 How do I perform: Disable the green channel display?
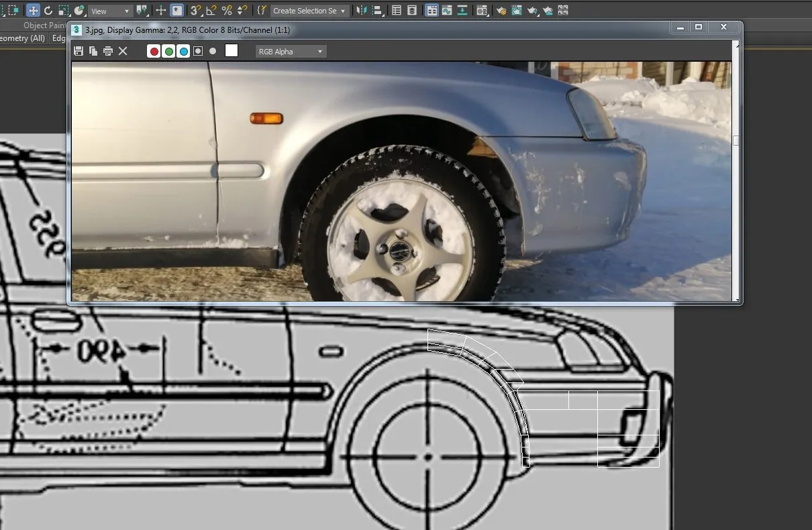tap(168, 51)
